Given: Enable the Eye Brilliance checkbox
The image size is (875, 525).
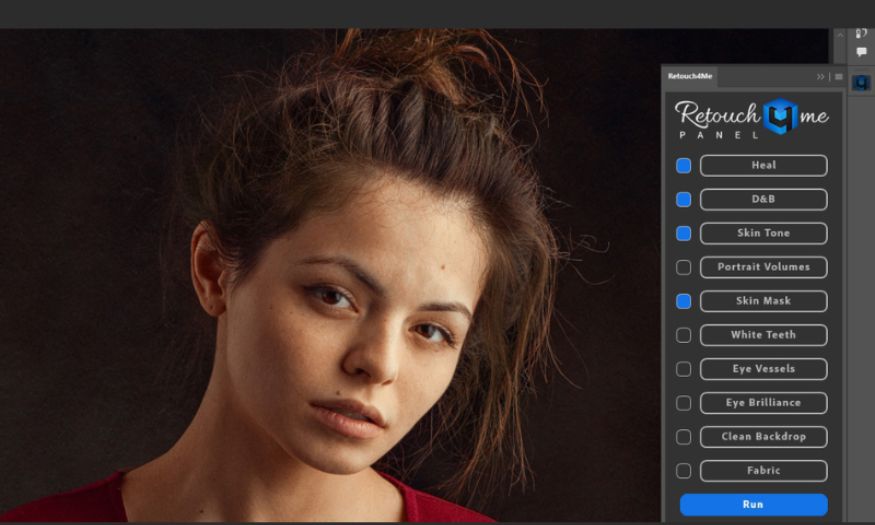Looking at the screenshot, I should (684, 403).
